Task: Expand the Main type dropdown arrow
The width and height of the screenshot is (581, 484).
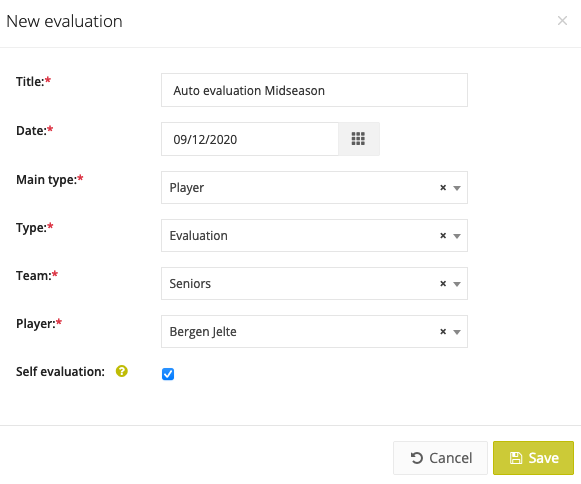Action: click(x=457, y=188)
